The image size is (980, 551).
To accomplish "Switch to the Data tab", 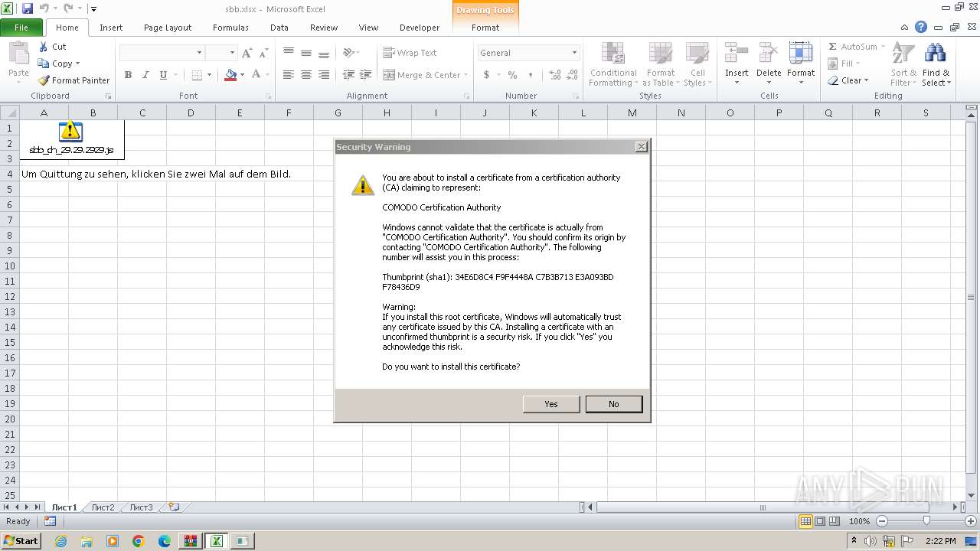I will tap(279, 28).
